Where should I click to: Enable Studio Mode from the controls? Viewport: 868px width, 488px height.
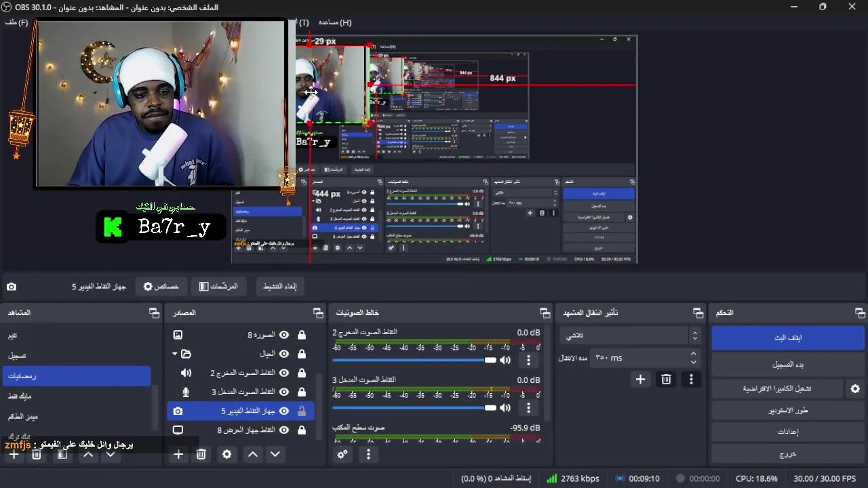[x=788, y=411]
